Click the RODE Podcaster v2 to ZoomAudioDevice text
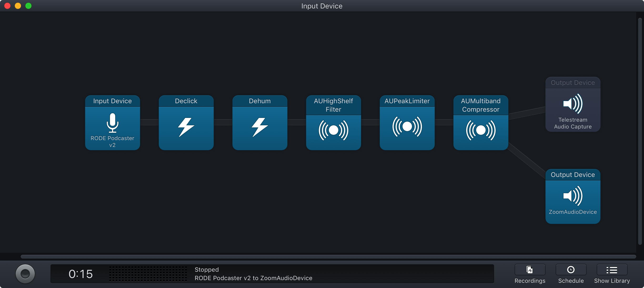The height and width of the screenshot is (288, 644). 253,278
